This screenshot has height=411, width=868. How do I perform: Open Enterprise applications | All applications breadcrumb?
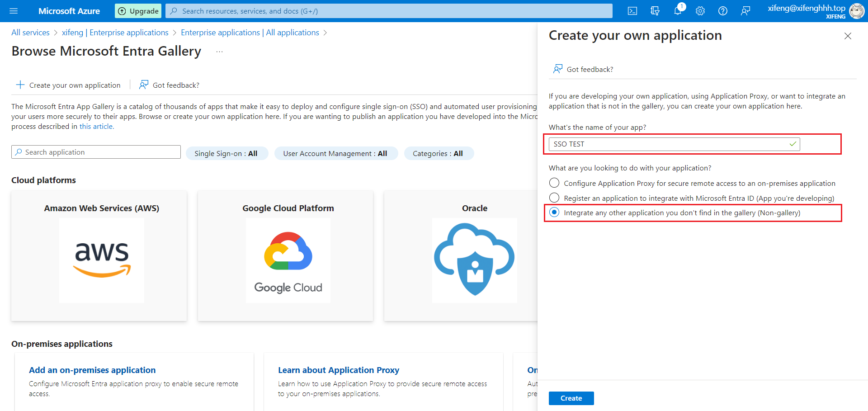(250, 33)
